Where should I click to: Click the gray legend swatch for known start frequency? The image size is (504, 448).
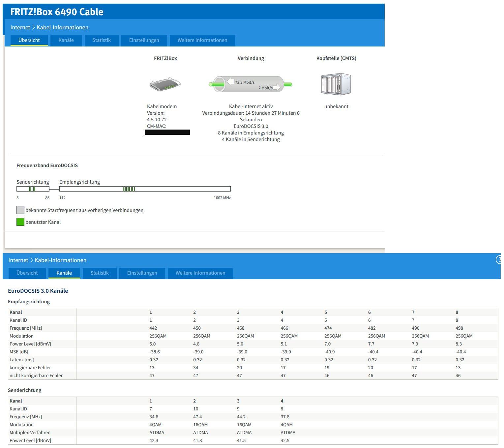(x=20, y=210)
